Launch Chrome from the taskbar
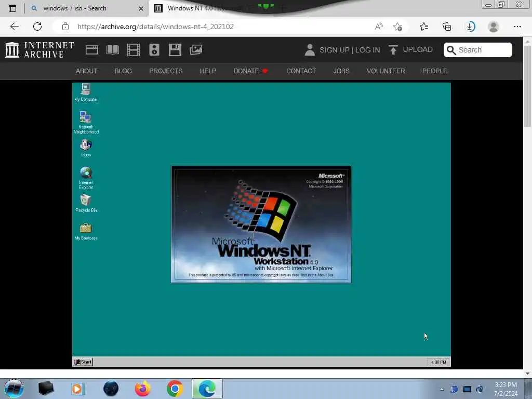This screenshot has width=532, height=399. pos(175,389)
